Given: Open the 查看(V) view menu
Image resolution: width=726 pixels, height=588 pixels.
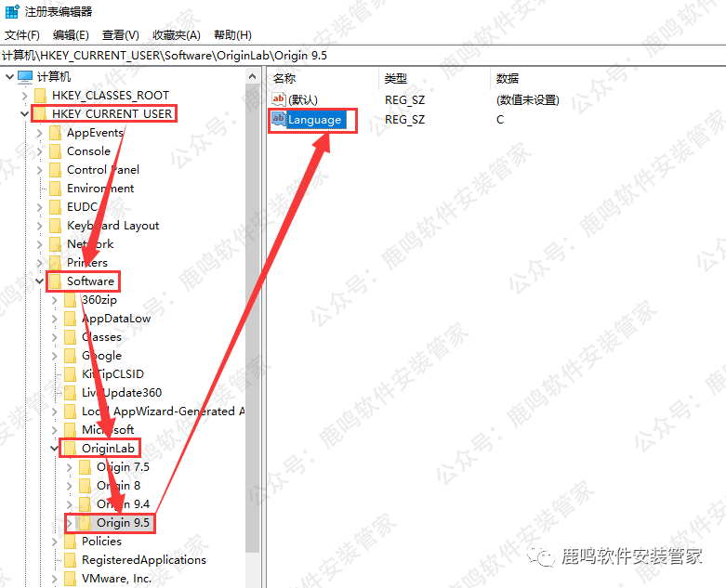Looking at the screenshot, I should point(120,35).
